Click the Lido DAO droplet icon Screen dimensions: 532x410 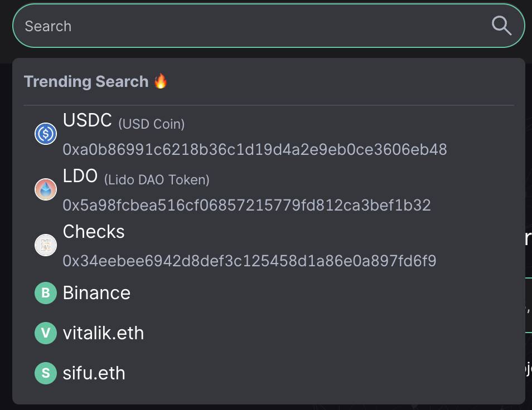pos(46,189)
